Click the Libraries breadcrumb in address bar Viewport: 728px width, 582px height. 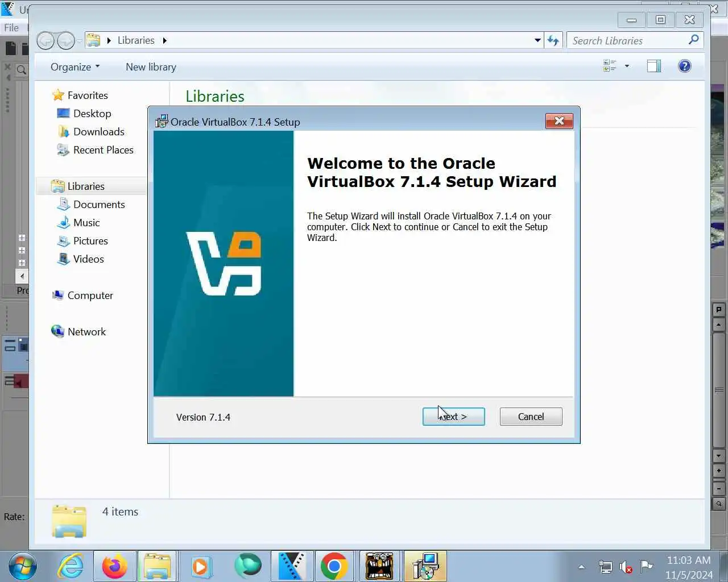point(136,40)
